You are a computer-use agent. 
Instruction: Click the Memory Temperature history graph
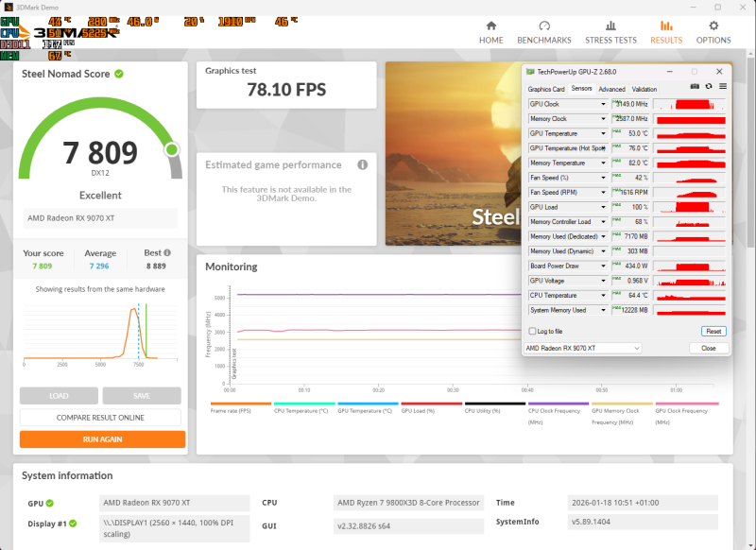coord(690,163)
